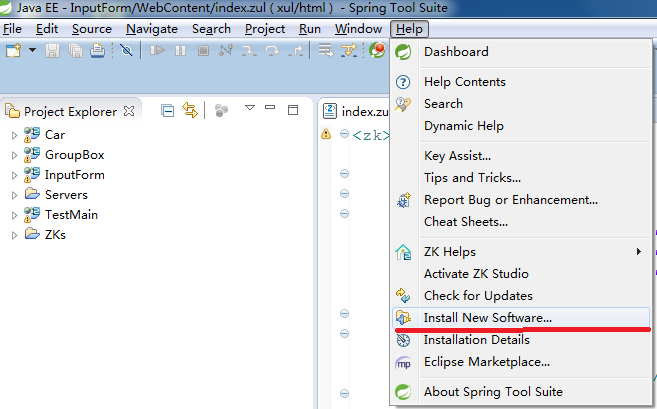Viewport: 657px width, 409px height.
Task: Click the Step Over icon
Action: tap(272, 51)
